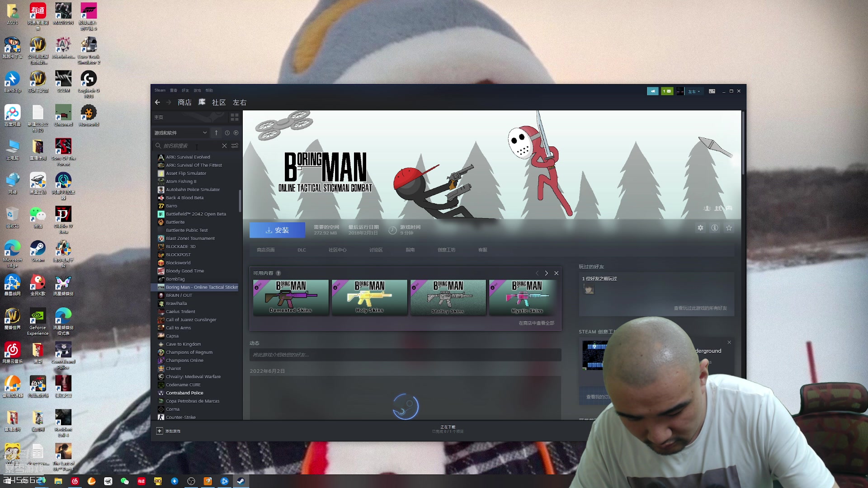Open 社区中心 for Boring Man
868x488 pixels.
click(338, 250)
